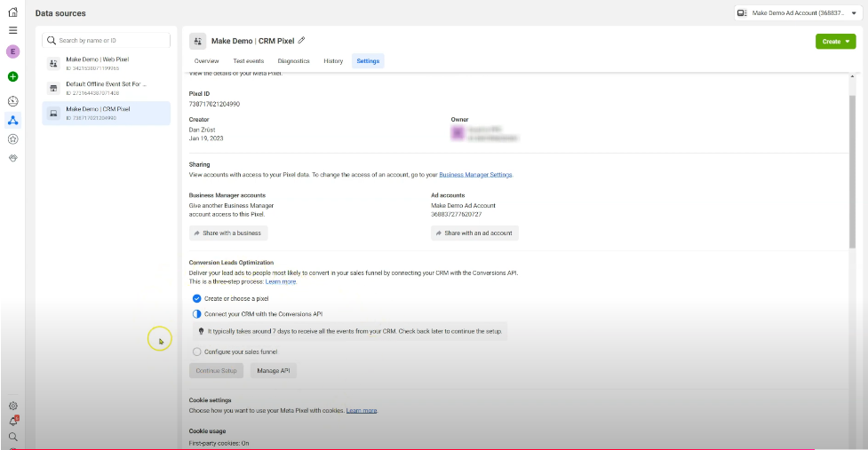Open the overview gauge icon in sidebar
Screen dimensions: 868x450
click(x=12, y=101)
